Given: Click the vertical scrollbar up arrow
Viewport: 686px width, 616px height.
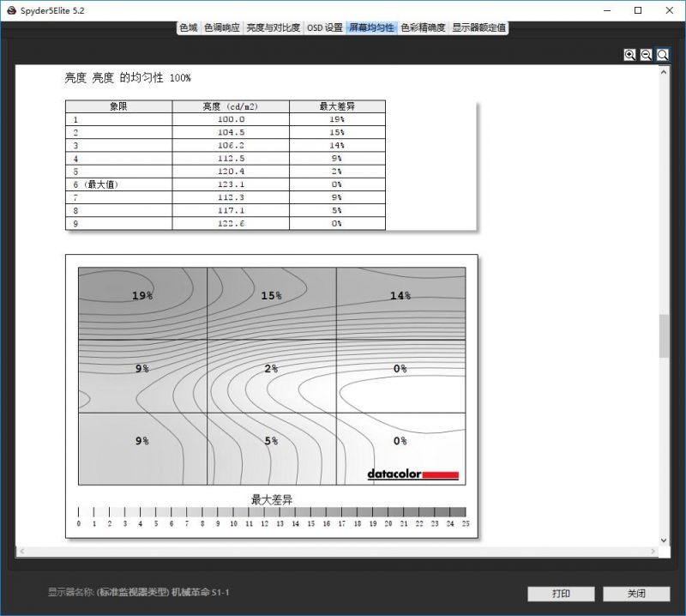Looking at the screenshot, I should tap(664, 71).
